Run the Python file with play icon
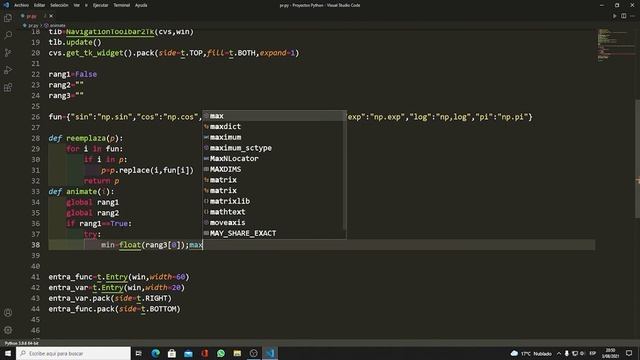 coord(614,16)
